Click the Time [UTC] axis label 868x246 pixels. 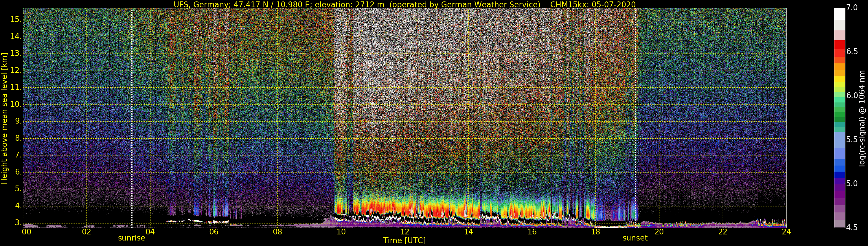(x=404, y=241)
